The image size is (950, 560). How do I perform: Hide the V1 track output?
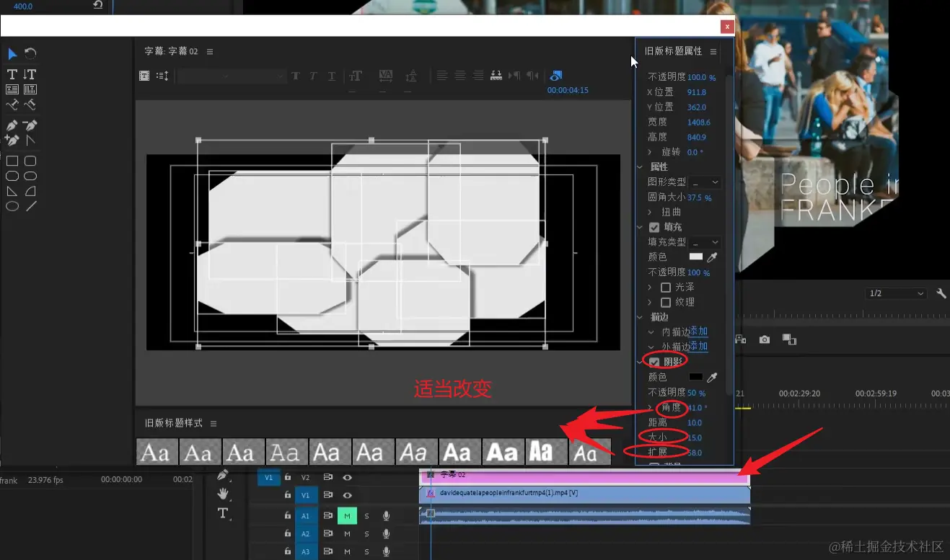pos(348,495)
